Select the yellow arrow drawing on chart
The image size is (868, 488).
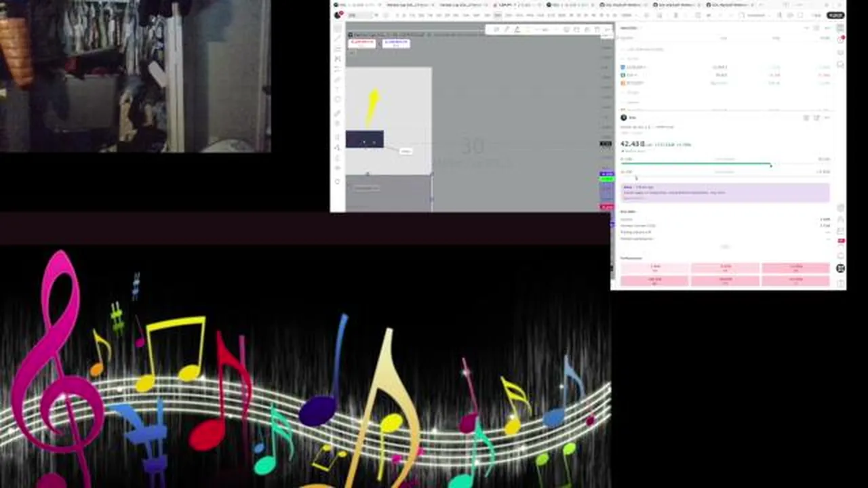click(x=372, y=107)
